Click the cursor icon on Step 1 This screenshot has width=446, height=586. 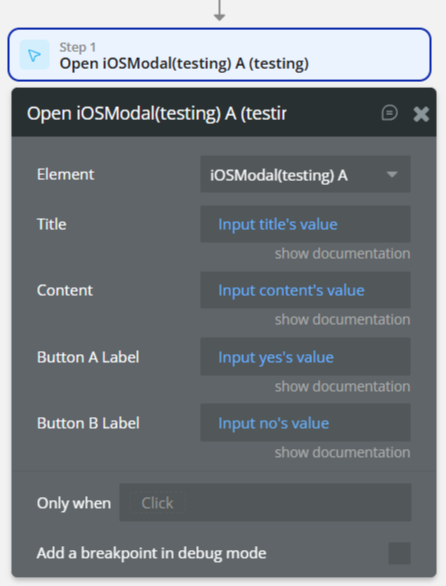pyautogui.click(x=34, y=55)
